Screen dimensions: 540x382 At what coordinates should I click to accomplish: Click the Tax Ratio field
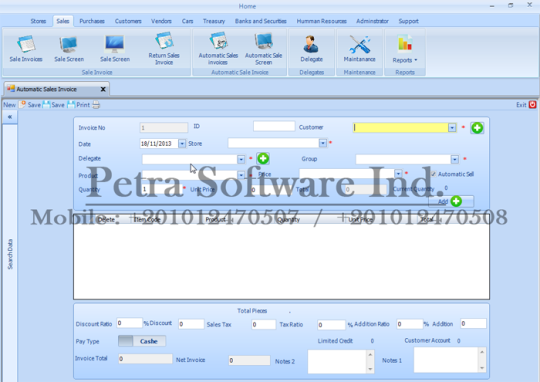click(x=331, y=325)
